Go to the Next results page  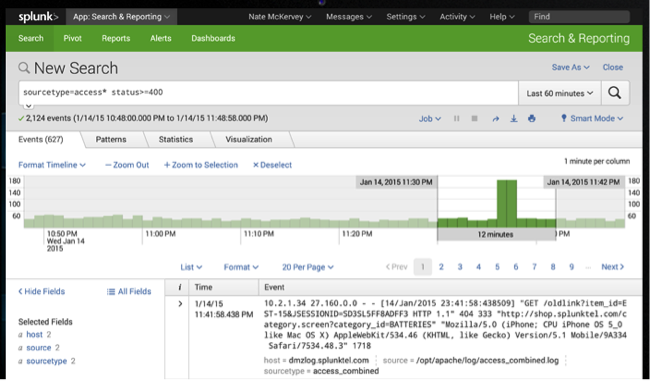pyautogui.click(x=613, y=267)
